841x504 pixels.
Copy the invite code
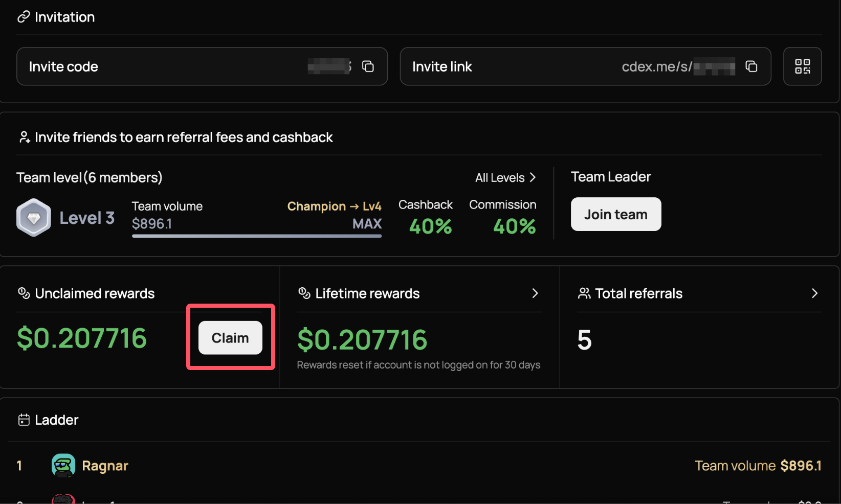click(368, 66)
